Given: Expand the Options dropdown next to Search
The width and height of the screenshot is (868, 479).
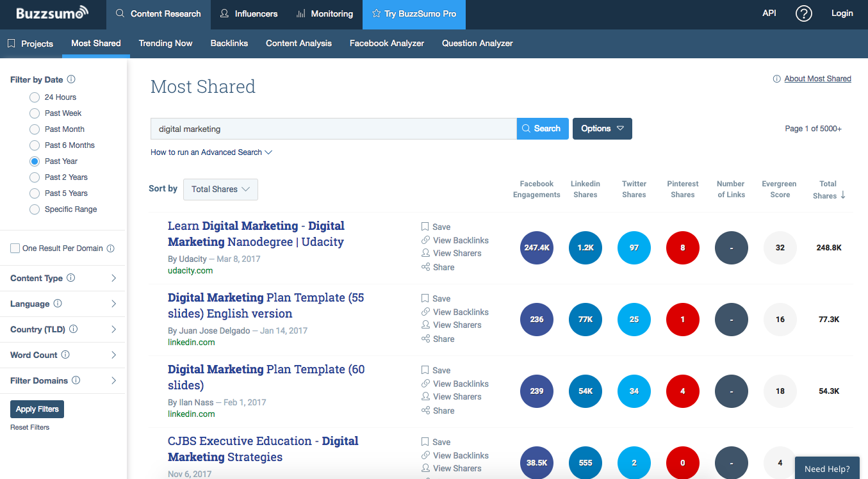Looking at the screenshot, I should (602, 128).
